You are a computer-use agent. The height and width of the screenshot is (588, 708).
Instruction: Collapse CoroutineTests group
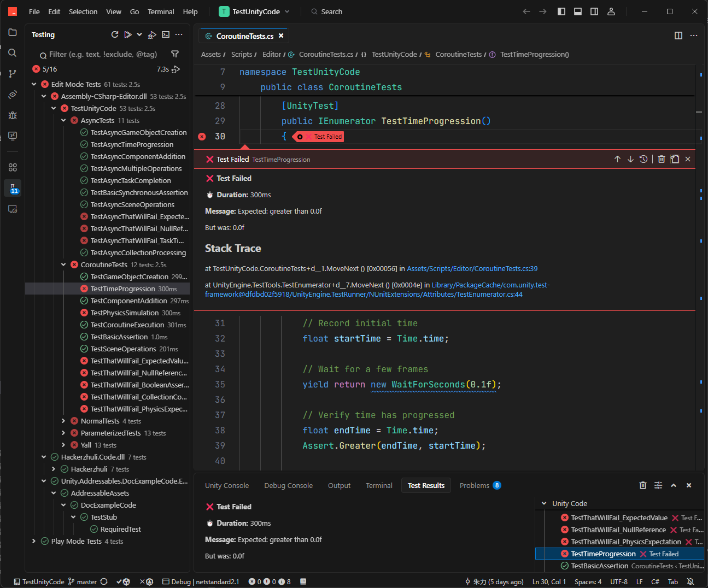[63, 264]
